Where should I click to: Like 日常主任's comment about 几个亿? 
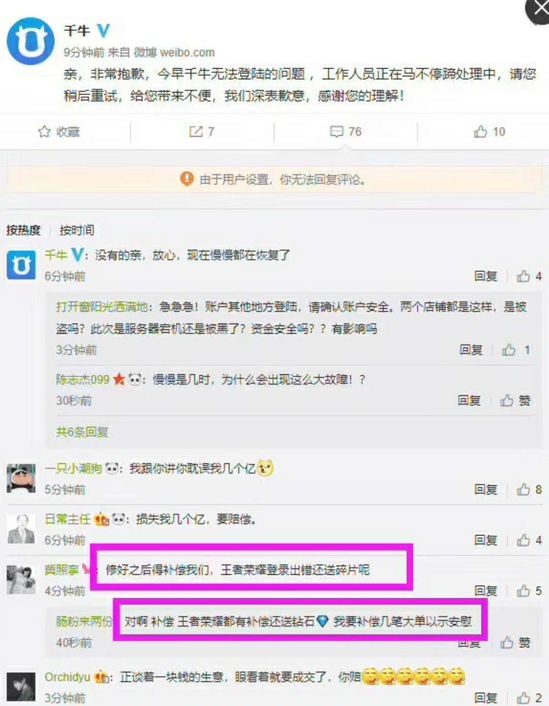pyautogui.click(x=523, y=540)
